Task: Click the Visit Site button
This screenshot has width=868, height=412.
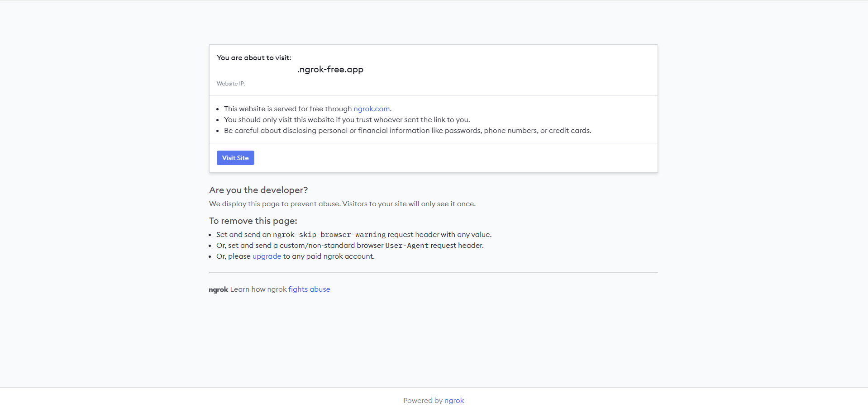Action: point(235,158)
